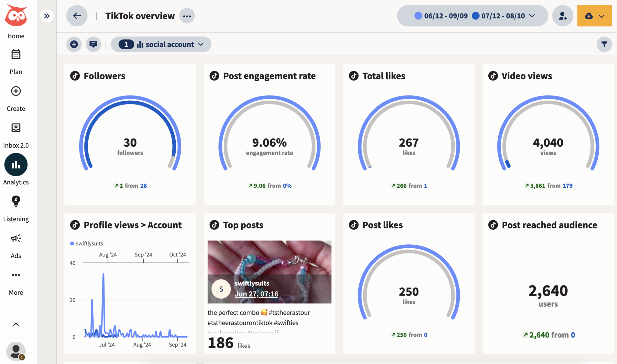Click the Create plus icon
Screen dimensions: 617x364
16,91
